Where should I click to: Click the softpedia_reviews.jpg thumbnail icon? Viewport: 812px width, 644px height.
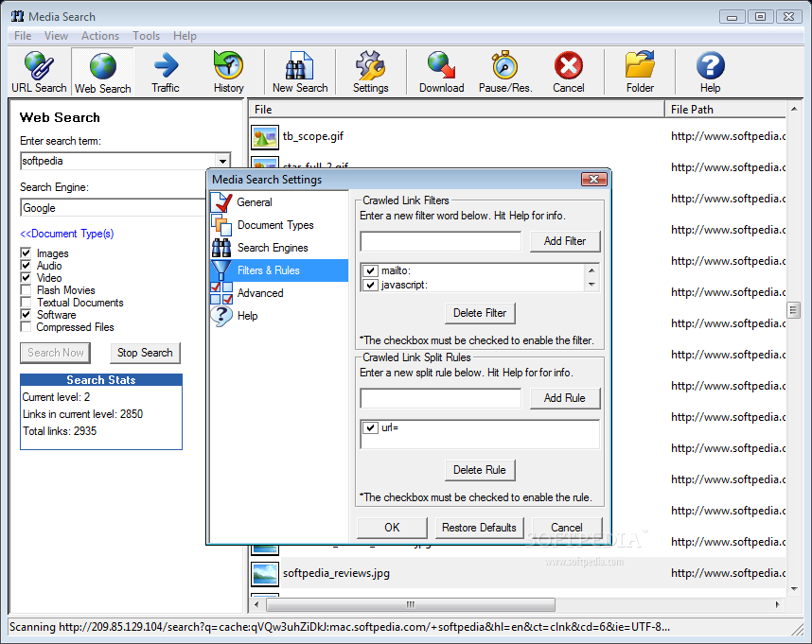[x=265, y=574]
